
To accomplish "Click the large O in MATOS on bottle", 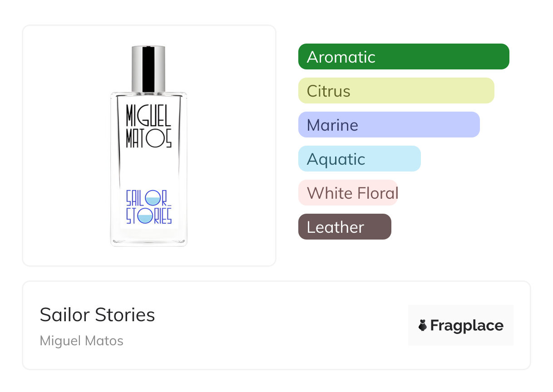I will [154, 138].
